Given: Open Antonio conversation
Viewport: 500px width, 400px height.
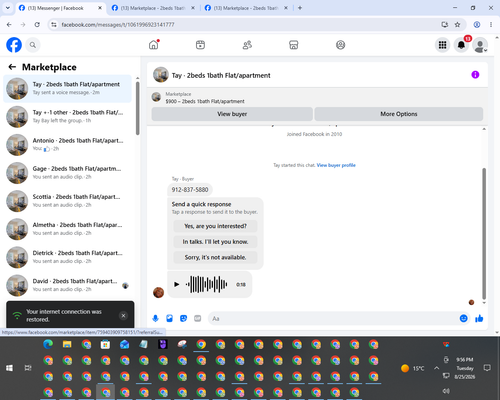Looking at the screenshot, I should click(x=67, y=145).
